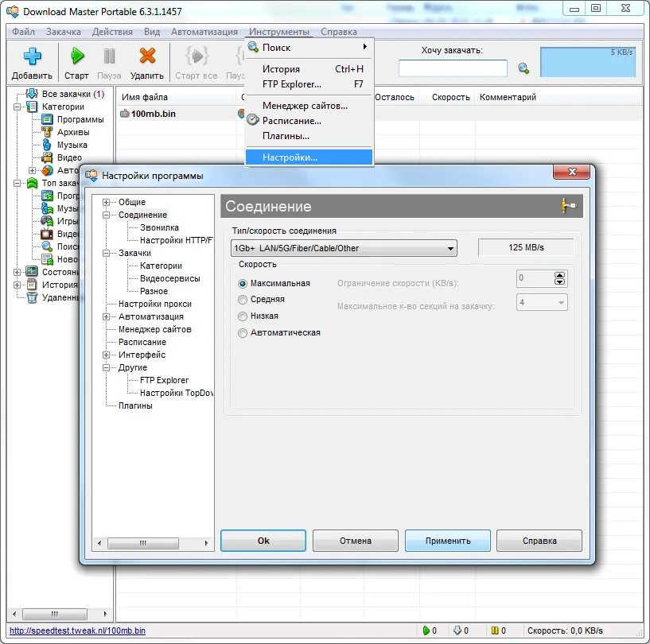
Task: Click the Категории tree node icon
Action: 32,107
